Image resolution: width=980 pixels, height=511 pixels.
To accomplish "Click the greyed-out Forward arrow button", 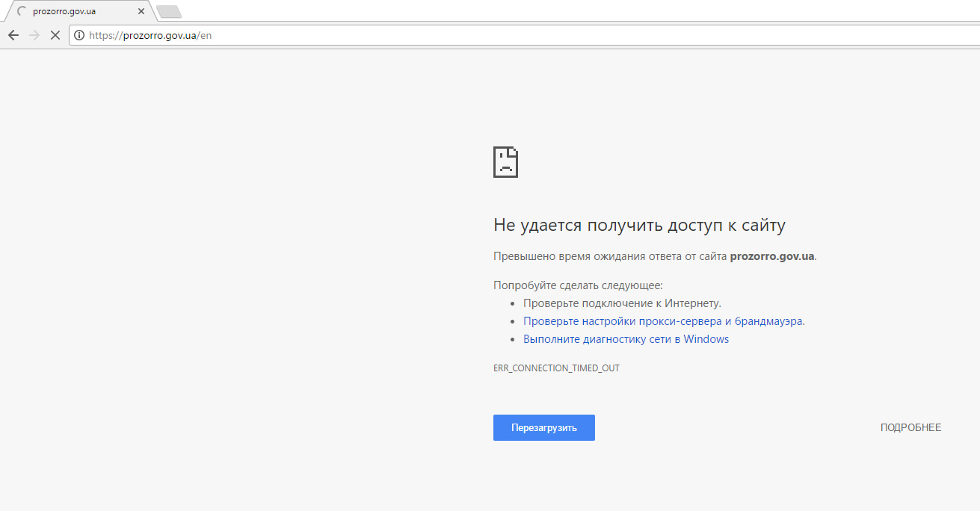I will [x=34, y=35].
